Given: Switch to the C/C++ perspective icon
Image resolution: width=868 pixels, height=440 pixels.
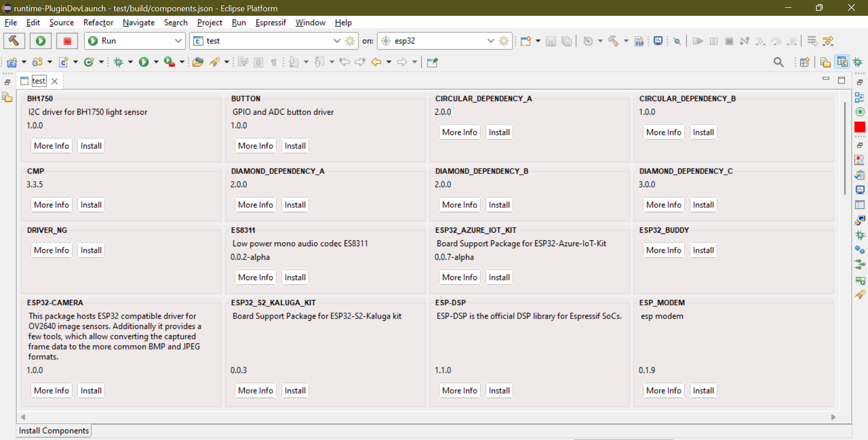Looking at the screenshot, I should [843, 62].
